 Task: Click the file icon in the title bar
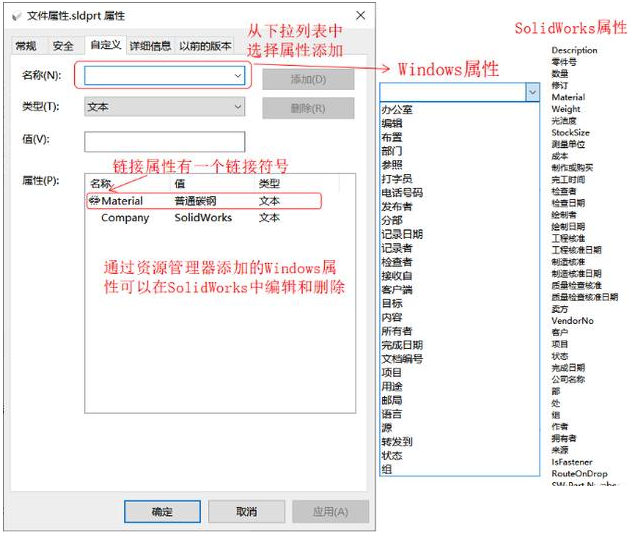[x=14, y=15]
